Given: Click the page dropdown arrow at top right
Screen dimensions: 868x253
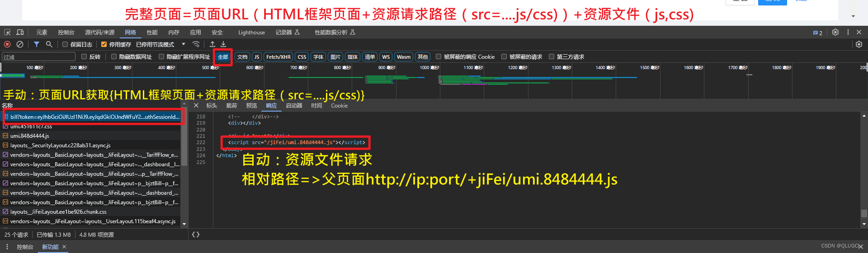Looking at the screenshot, I should [853, 16].
